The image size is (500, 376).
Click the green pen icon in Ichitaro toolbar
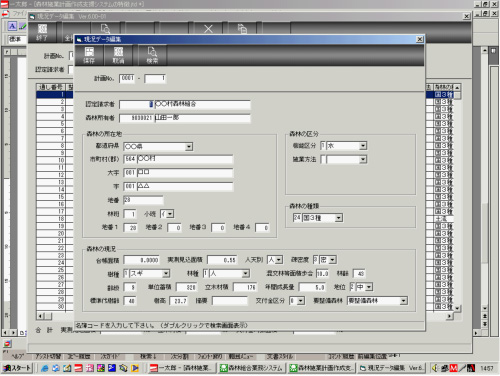(22, 26)
